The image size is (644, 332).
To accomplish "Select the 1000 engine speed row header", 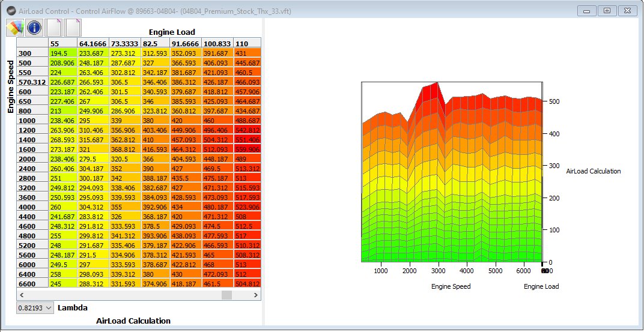I will (32, 121).
